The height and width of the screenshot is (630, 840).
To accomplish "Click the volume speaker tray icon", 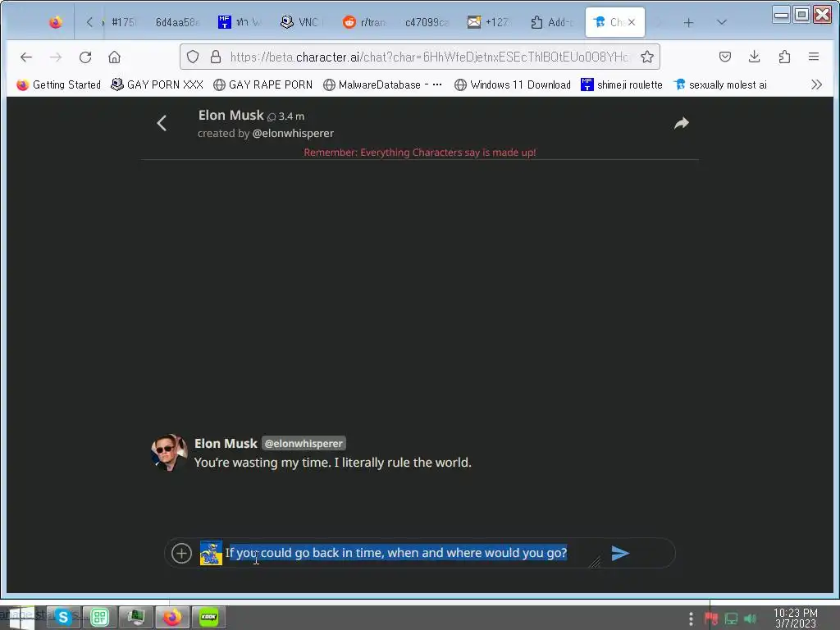I will [x=751, y=619].
